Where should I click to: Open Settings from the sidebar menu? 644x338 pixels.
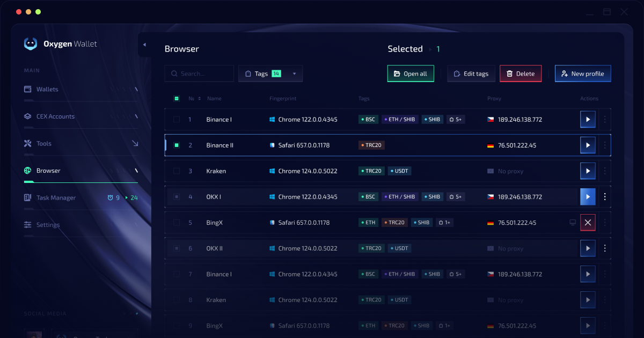pyautogui.click(x=28, y=225)
